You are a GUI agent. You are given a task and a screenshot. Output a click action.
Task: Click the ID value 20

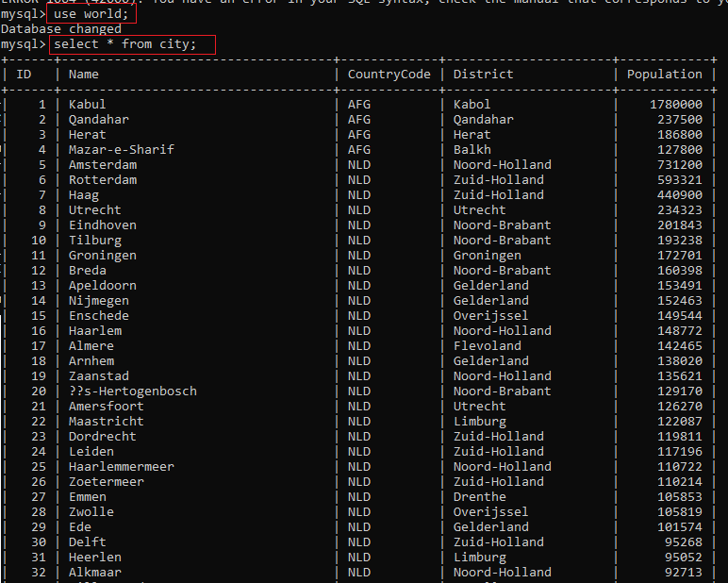[39, 391]
